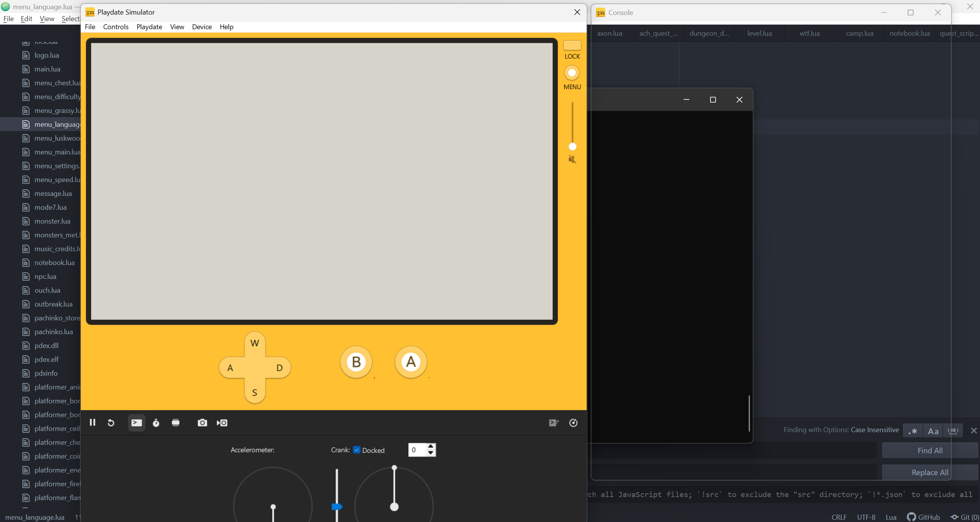
Task: Click the muted speaker icon
Action: tap(572, 159)
